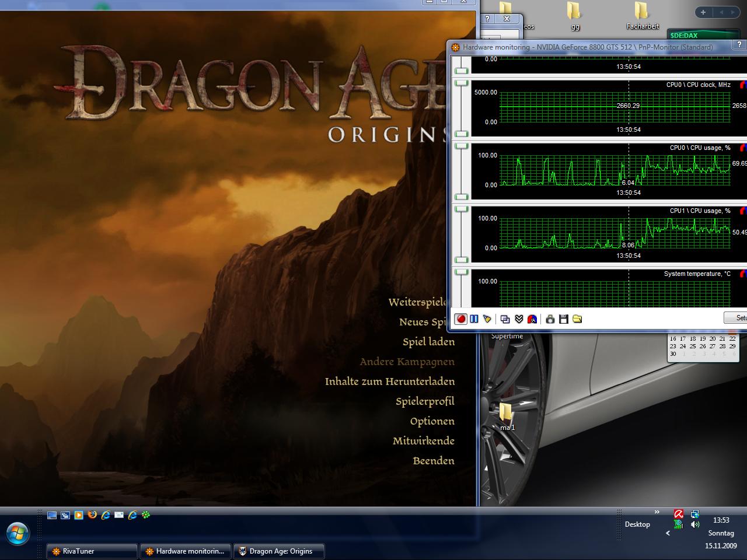
Task: Save monitoring log with floppy disk icon
Action: (563, 319)
